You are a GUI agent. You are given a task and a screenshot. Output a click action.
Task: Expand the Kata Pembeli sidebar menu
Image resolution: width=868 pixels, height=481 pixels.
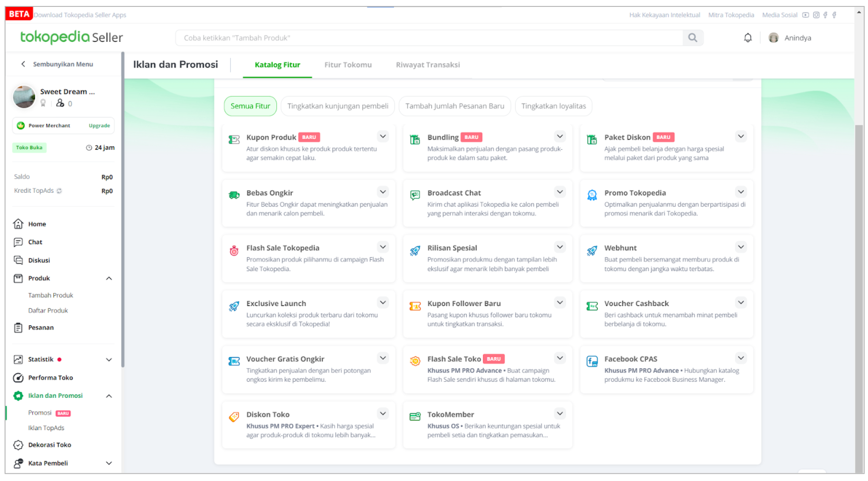point(109,464)
